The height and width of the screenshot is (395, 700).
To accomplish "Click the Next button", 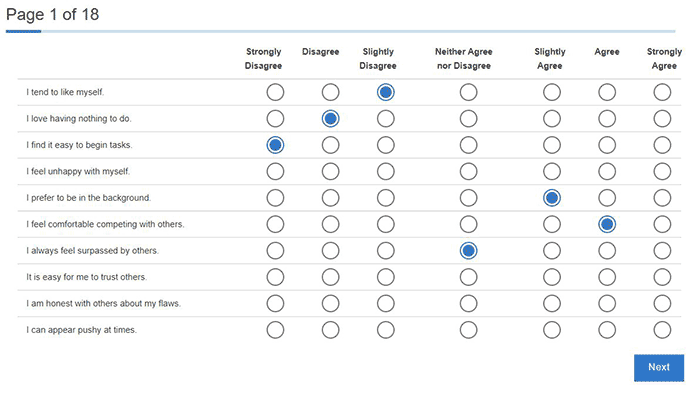I will pyautogui.click(x=659, y=368).
